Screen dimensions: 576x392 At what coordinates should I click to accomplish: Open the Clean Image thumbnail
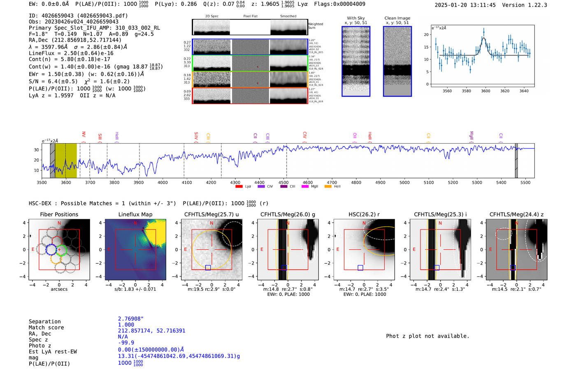[x=397, y=61]
